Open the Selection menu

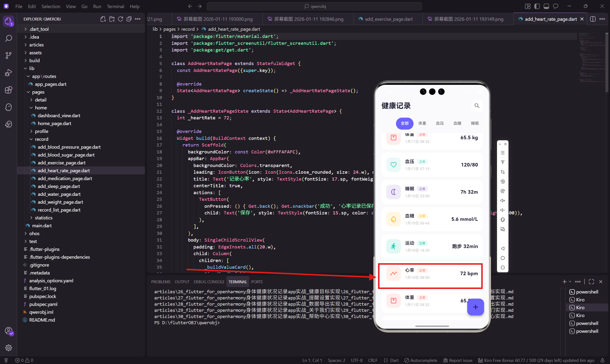click(51, 6)
